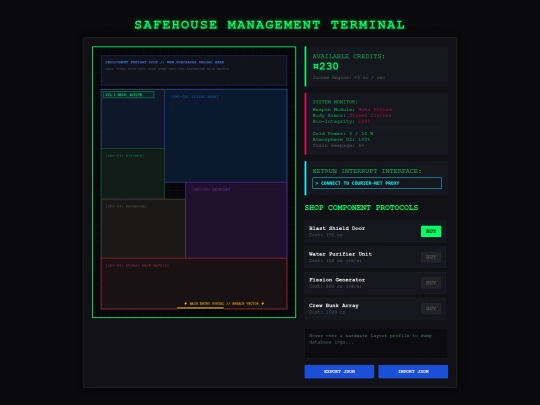The height and width of the screenshot is (405, 540).
Task: Click the Shop Component Protocols heading
Action: click(361, 207)
